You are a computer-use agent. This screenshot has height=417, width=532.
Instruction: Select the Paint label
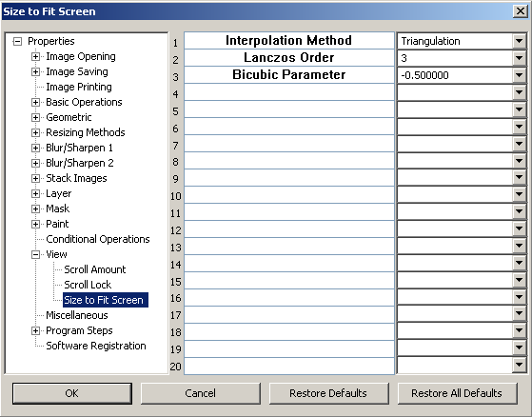pos(57,224)
